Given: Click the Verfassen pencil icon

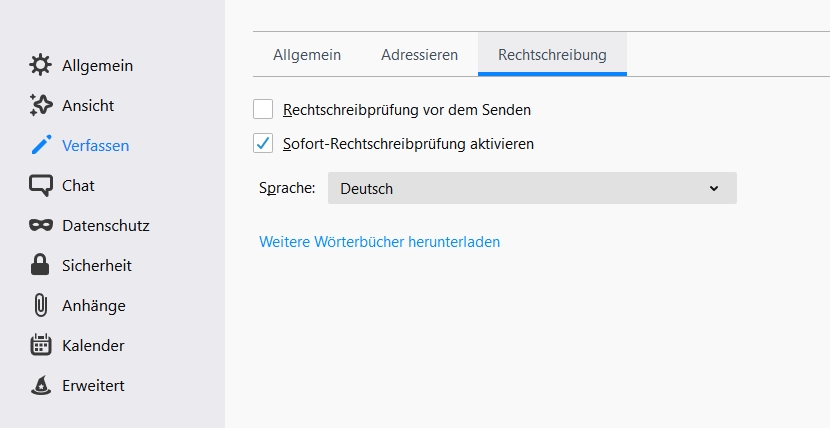Looking at the screenshot, I should pos(41,146).
